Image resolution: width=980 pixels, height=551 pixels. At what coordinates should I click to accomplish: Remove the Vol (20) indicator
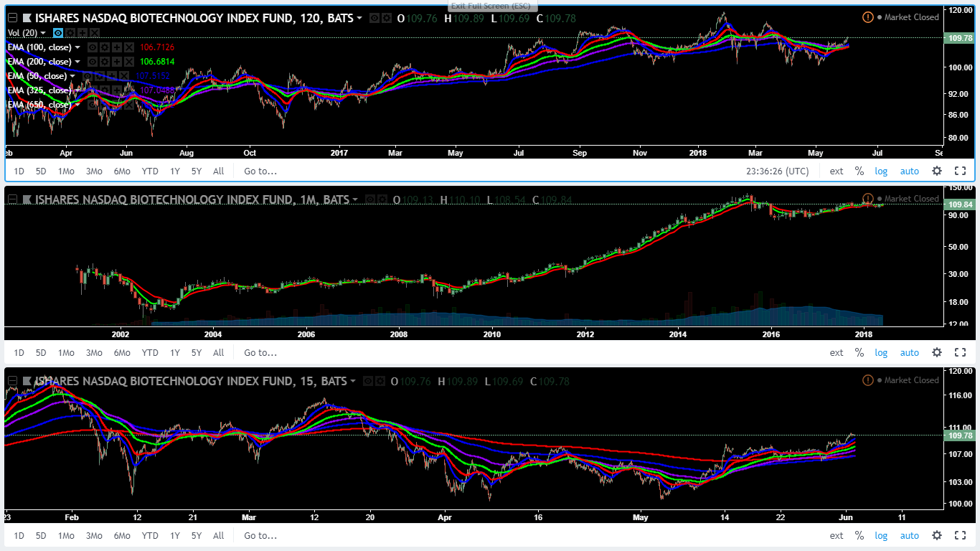pyautogui.click(x=94, y=33)
